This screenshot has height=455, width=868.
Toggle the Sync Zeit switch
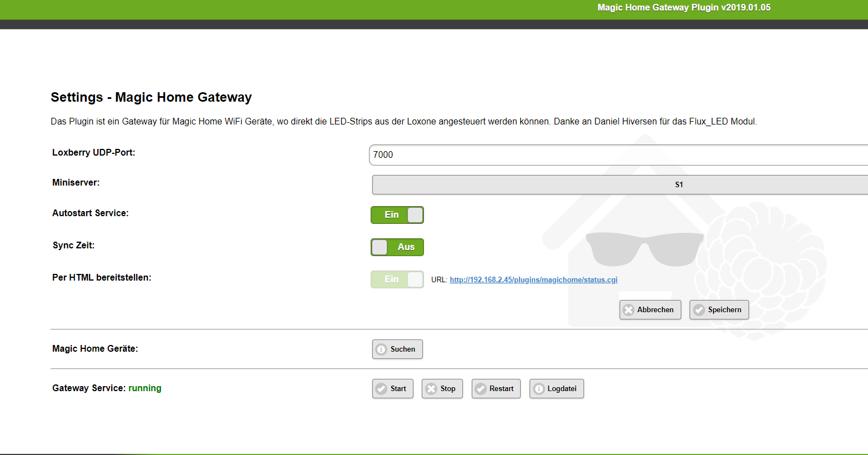[397, 247]
